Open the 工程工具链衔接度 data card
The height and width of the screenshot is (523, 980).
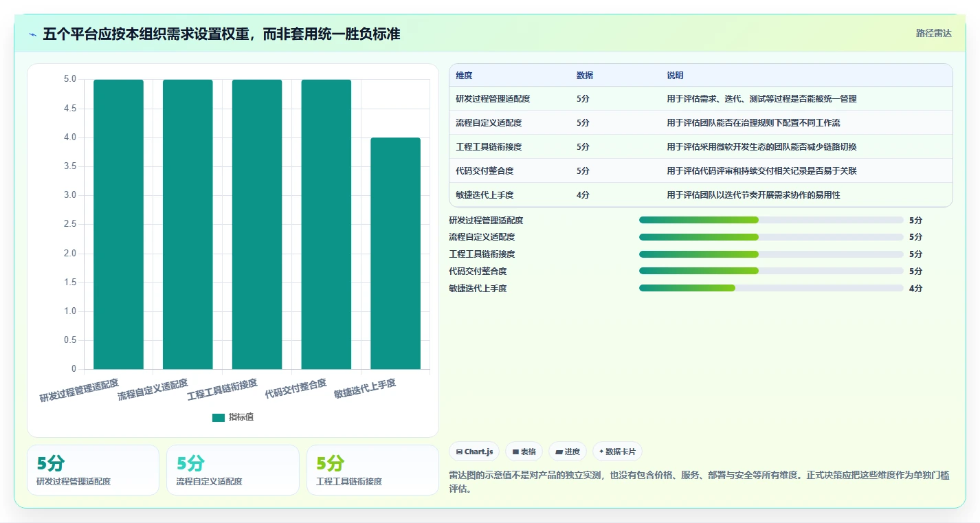(372, 470)
